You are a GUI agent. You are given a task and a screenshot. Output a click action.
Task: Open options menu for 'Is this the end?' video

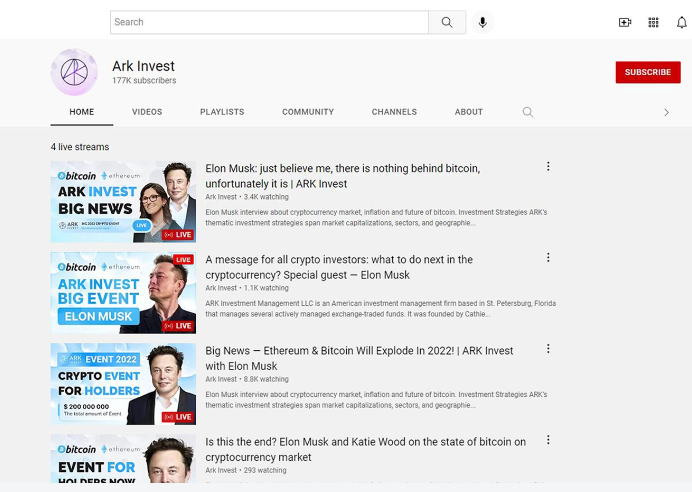click(548, 440)
